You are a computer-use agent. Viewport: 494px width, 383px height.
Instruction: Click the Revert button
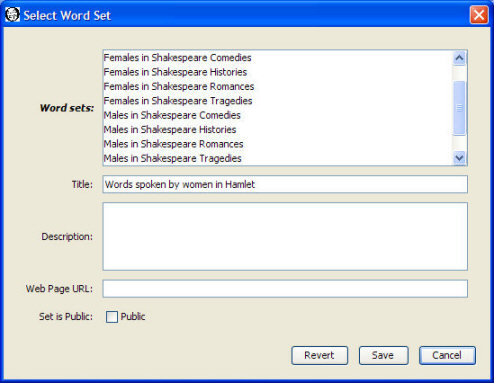pyautogui.click(x=319, y=355)
